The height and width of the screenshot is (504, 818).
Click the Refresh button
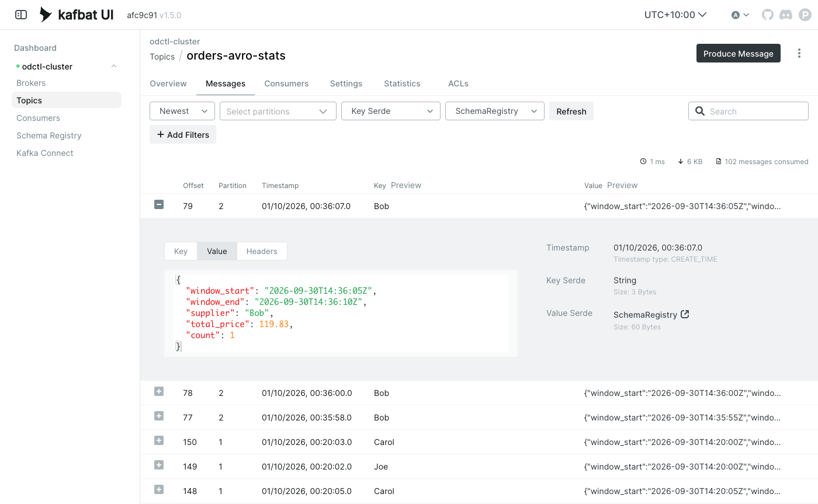coord(571,111)
